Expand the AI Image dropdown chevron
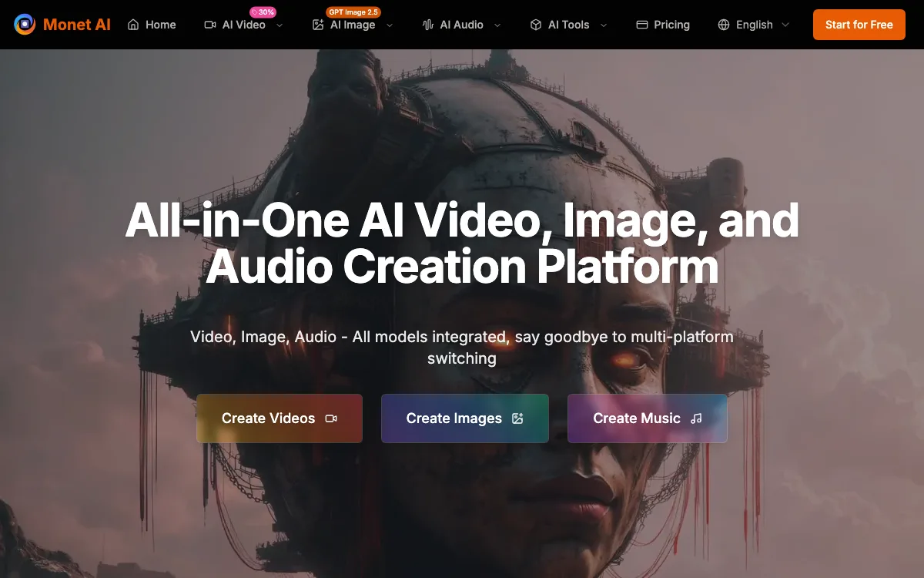The image size is (924, 578). (x=390, y=25)
